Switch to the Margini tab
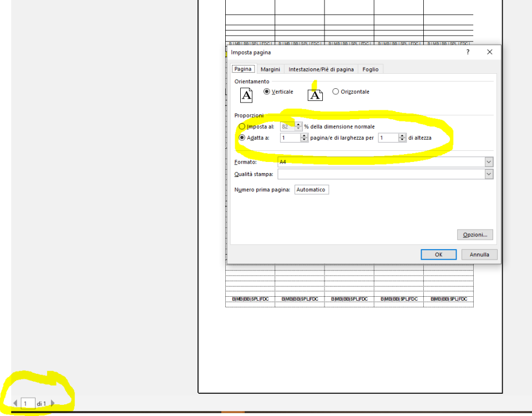The height and width of the screenshot is (416, 532). 270,69
